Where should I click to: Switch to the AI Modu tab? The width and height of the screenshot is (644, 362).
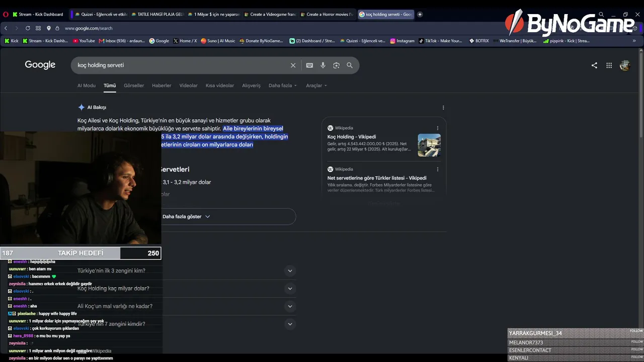87,85
